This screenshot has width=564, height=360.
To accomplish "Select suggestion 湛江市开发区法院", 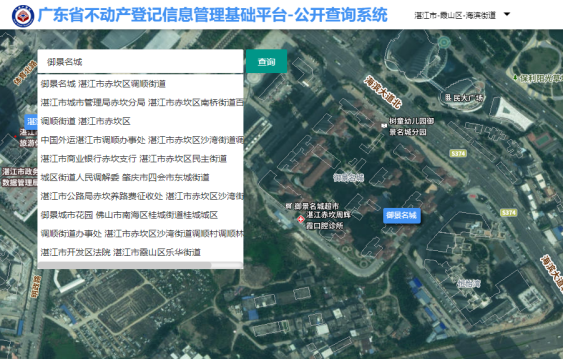I will coord(140,252).
